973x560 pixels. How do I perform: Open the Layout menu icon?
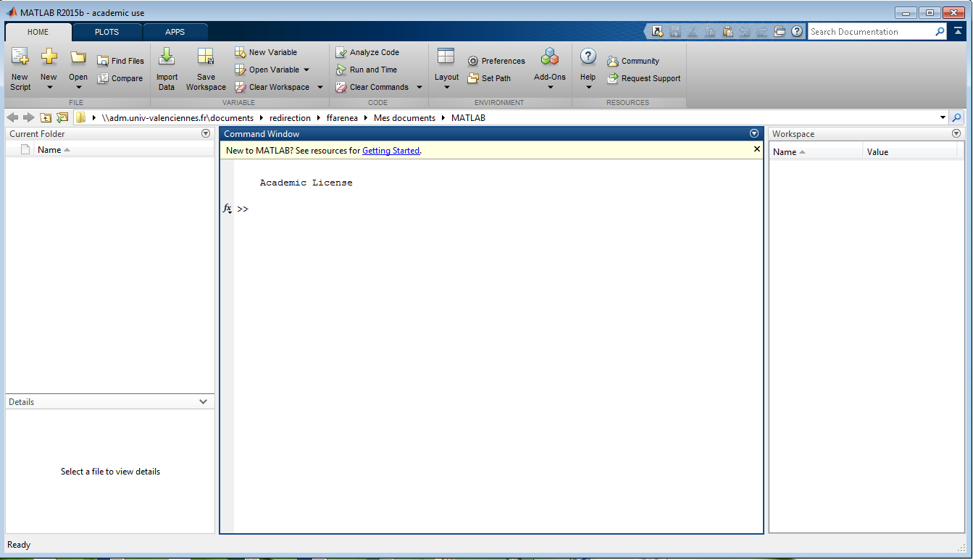pyautogui.click(x=446, y=57)
